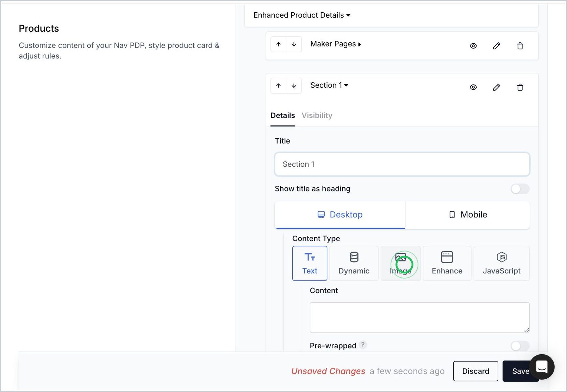Collapse Enhanced Product Details
The width and height of the screenshot is (567, 392).
click(x=302, y=15)
